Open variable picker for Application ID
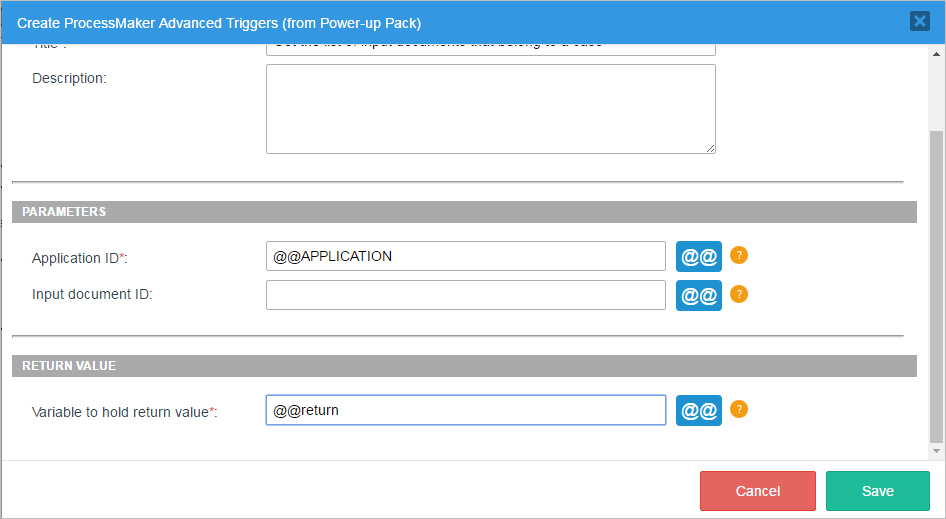The image size is (946, 519). point(698,256)
